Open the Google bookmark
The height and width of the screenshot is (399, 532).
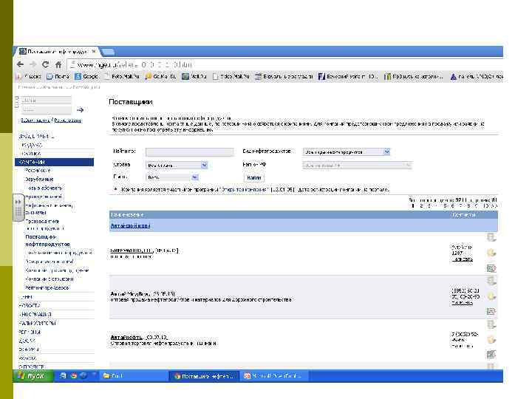pos(86,77)
